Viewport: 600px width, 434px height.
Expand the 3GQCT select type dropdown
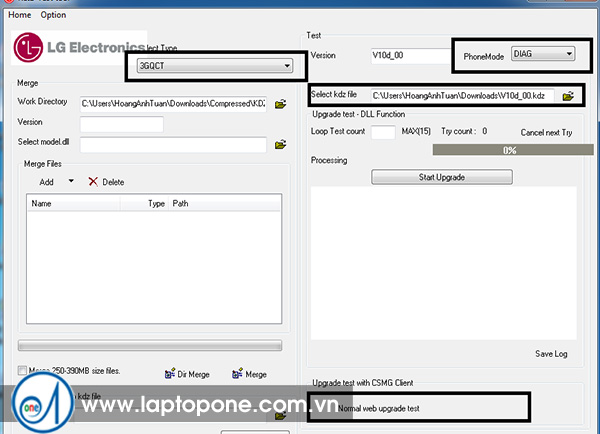215,66
